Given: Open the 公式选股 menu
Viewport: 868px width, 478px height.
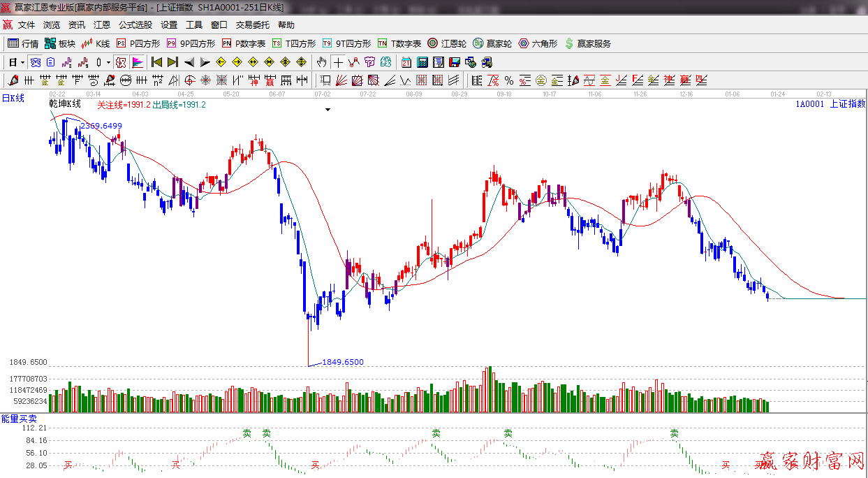Looking at the screenshot, I should (135, 24).
